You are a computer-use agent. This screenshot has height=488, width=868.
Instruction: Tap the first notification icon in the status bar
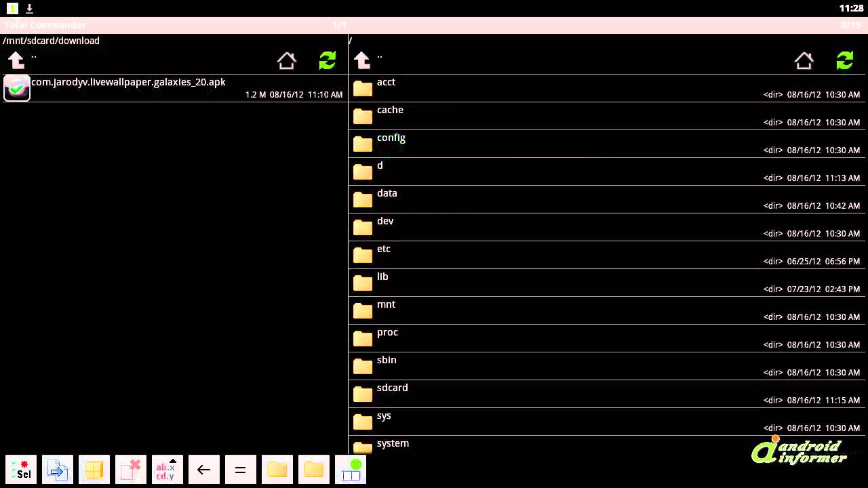12,8
